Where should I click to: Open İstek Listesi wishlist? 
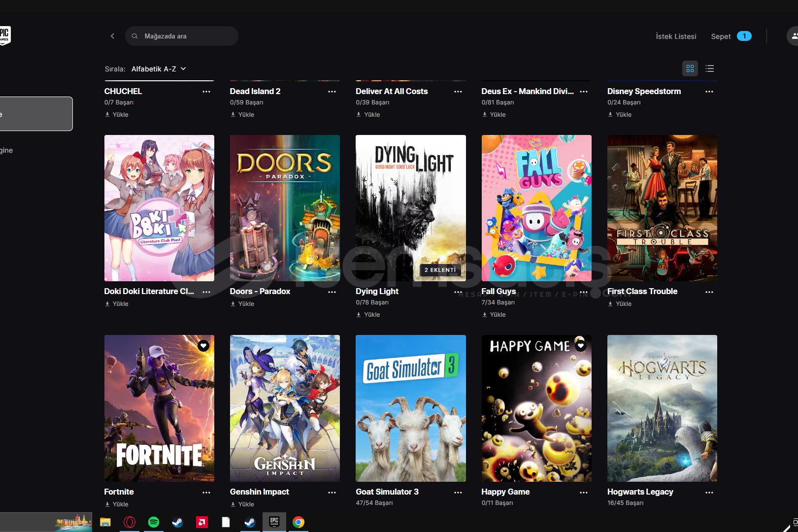click(x=676, y=36)
